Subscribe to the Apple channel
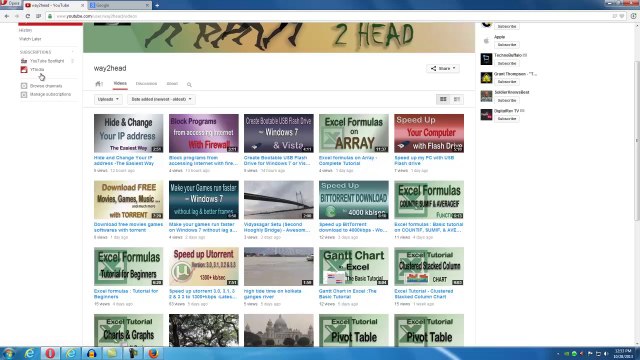Image resolution: width=640 pixels, height=360 pixels. pos(507,44)
